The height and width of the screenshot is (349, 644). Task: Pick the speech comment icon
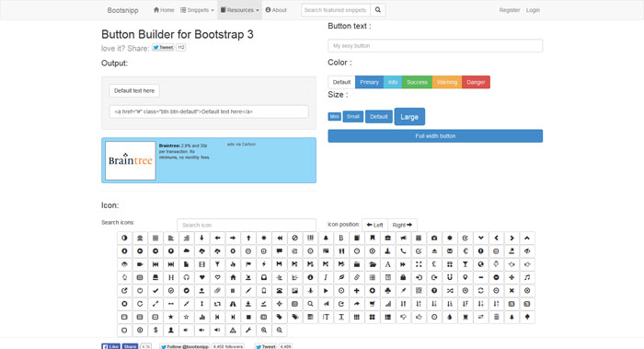pyautogui.click(x=280, y=251)
